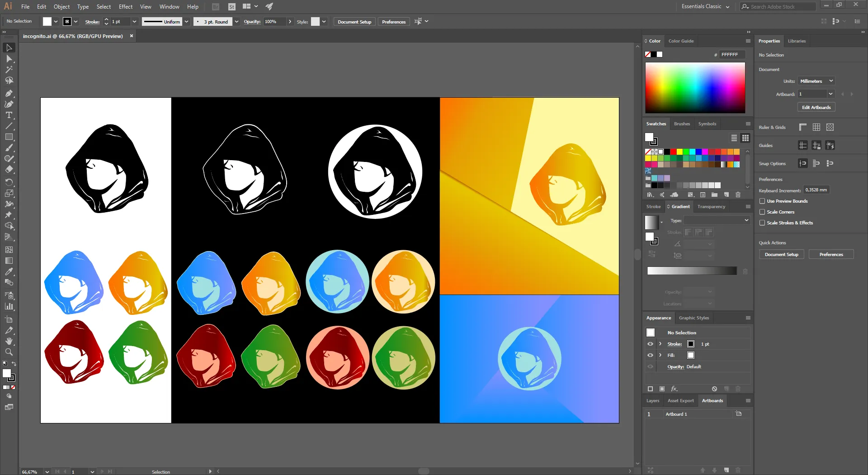This screenshot has width=868, height=475.
Task: Pick the Type tool
Action: [9, 115]
